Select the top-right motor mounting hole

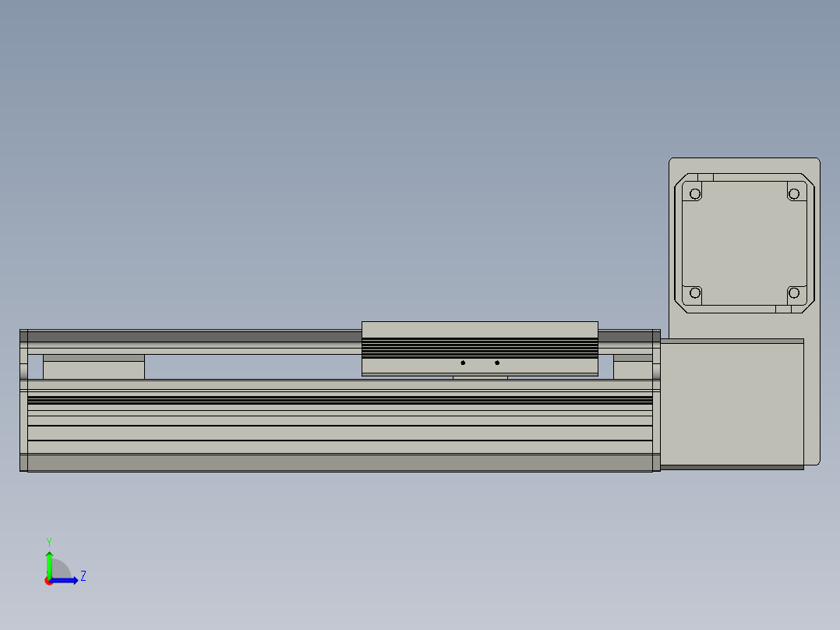pos(794,193)
